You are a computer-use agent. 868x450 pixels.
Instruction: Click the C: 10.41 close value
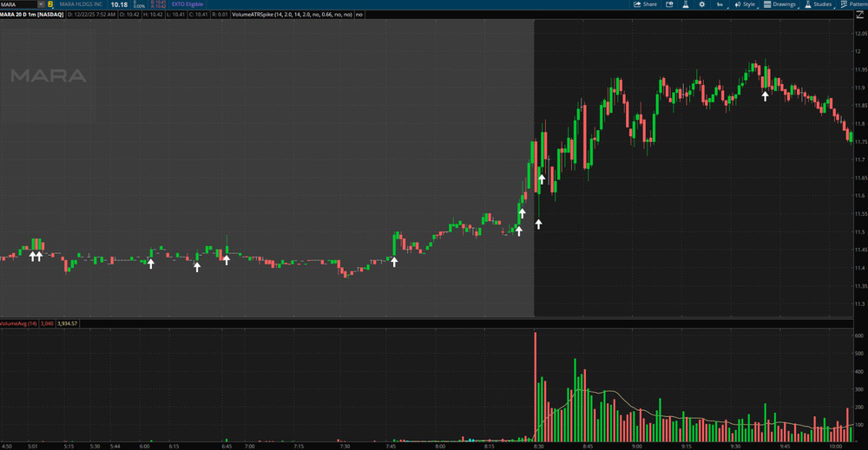coord(198,15)
